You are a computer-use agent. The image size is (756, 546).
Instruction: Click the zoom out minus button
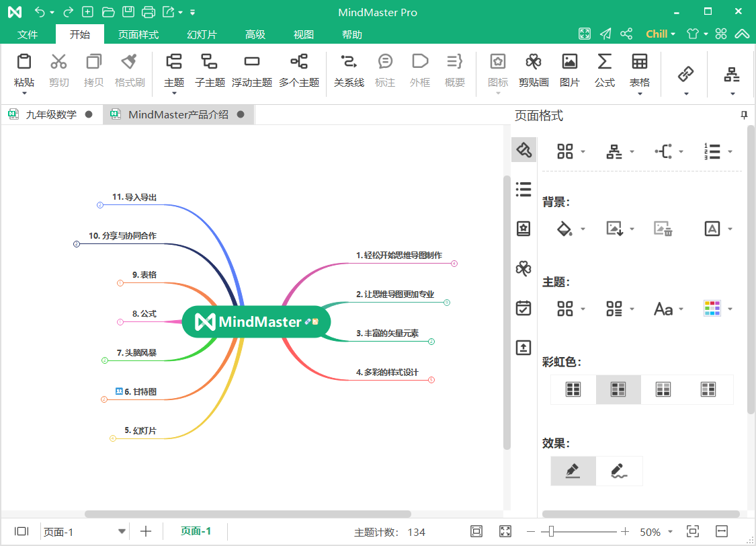click(x=531, y=531)
